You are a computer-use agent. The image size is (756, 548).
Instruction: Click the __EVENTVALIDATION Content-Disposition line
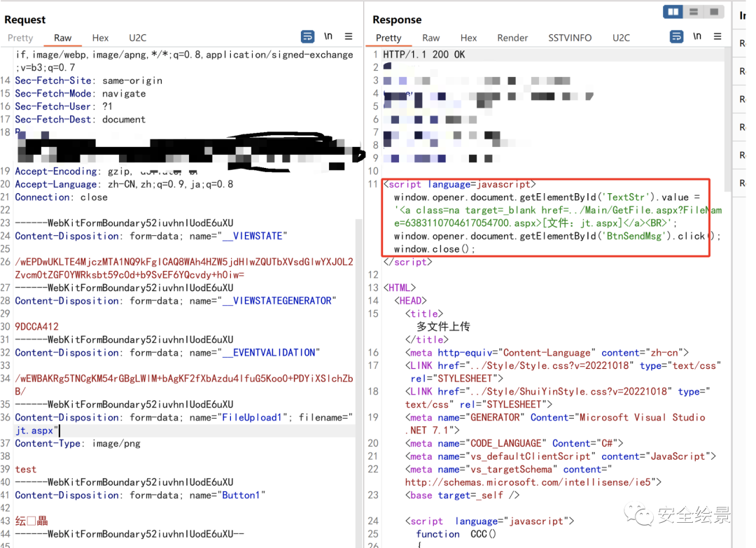pos(167,353)
